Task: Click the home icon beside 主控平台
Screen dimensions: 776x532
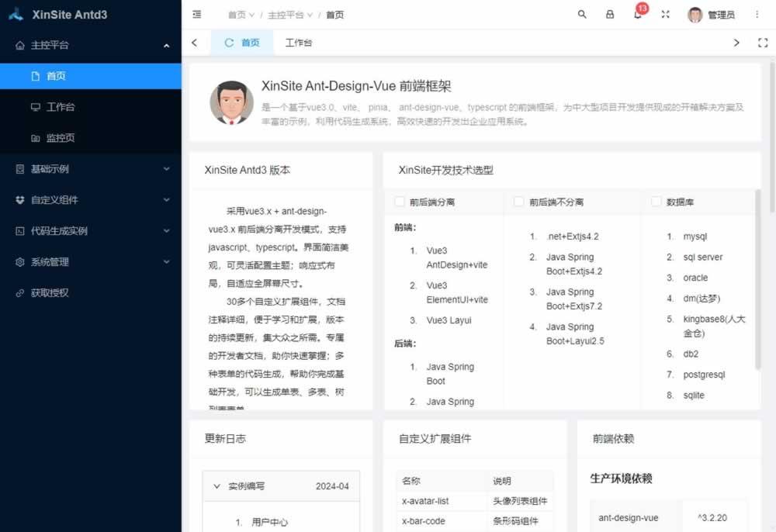Action: pos(20,46)
